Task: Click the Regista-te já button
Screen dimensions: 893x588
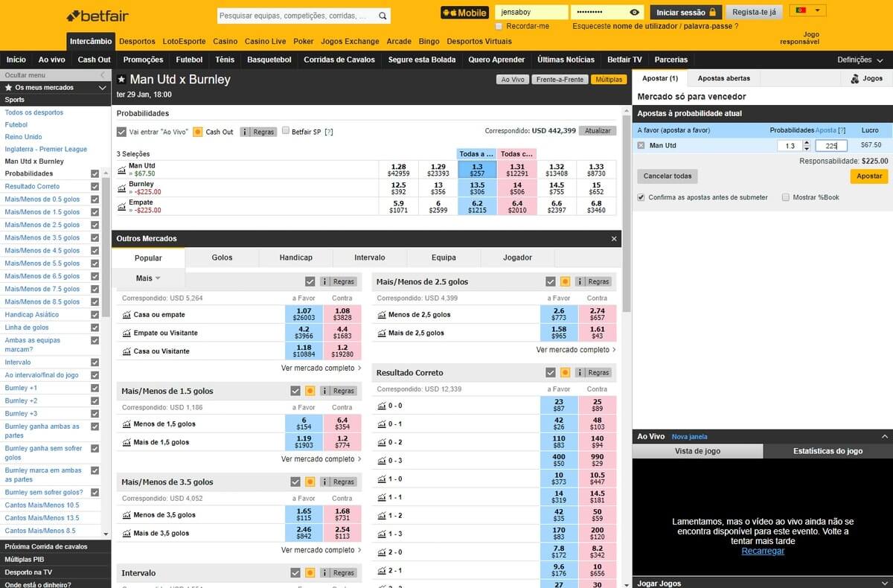Action: coord(754,13)
